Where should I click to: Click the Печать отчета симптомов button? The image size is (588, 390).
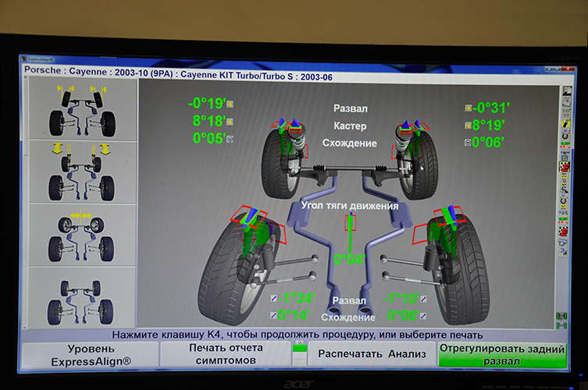226,354
